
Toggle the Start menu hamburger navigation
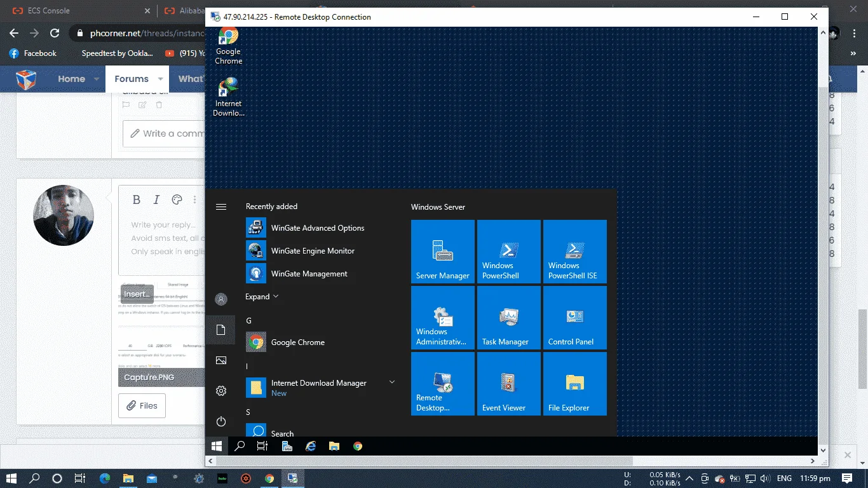click(x=221, y=207)
